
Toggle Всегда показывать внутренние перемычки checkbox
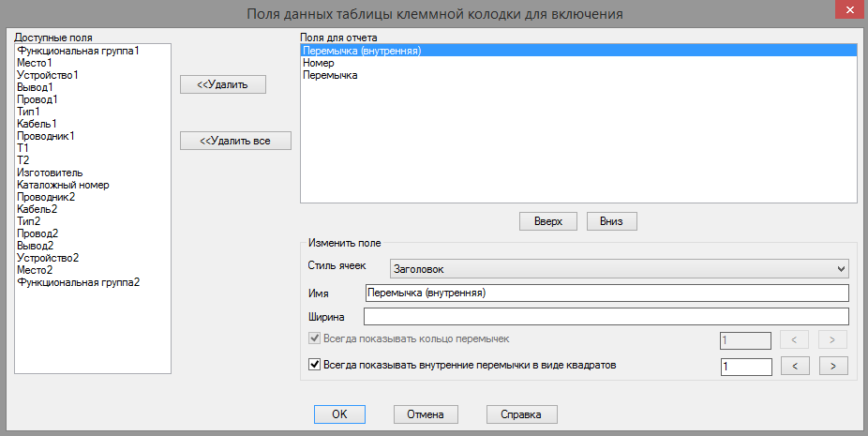314,365
